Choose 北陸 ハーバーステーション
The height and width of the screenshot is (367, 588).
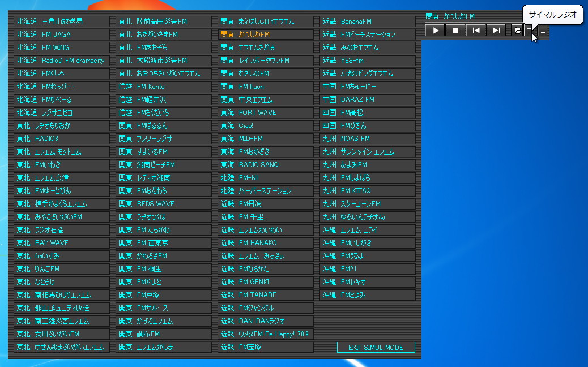pyautogui.click(x=266, y=191)
